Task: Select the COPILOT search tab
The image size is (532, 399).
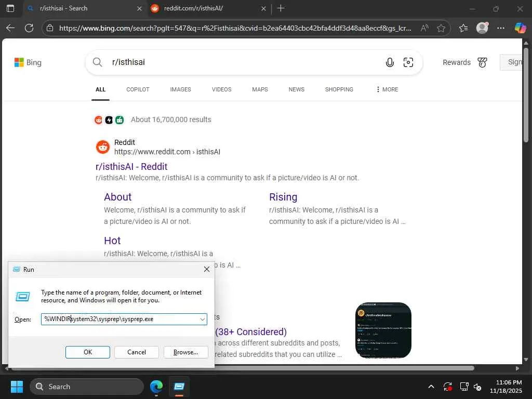Action: [138, 89]
